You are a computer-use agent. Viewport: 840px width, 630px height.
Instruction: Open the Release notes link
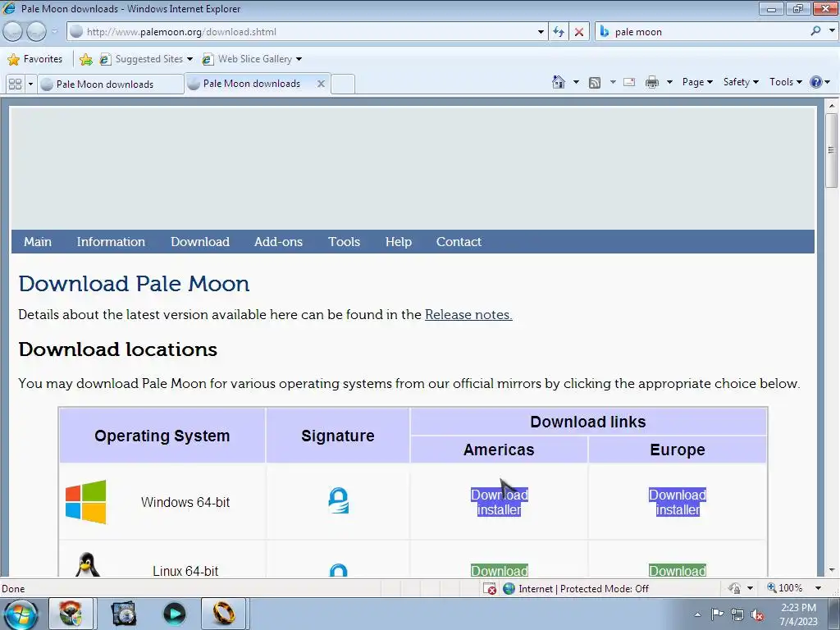tap(468, 314)
